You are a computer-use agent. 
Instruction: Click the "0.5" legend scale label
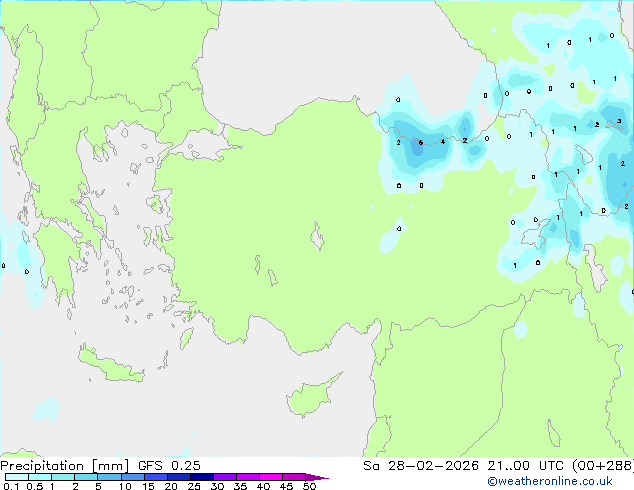point(35,486)
